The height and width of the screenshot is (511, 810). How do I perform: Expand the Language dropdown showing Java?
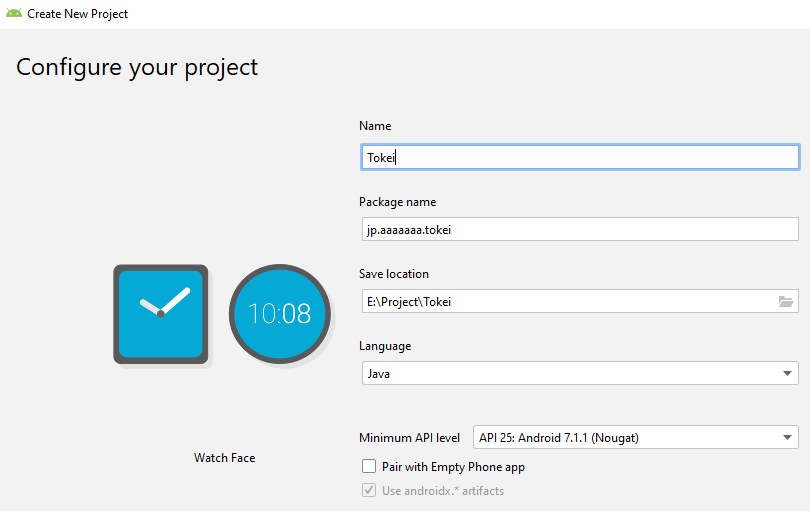[785, 374]
